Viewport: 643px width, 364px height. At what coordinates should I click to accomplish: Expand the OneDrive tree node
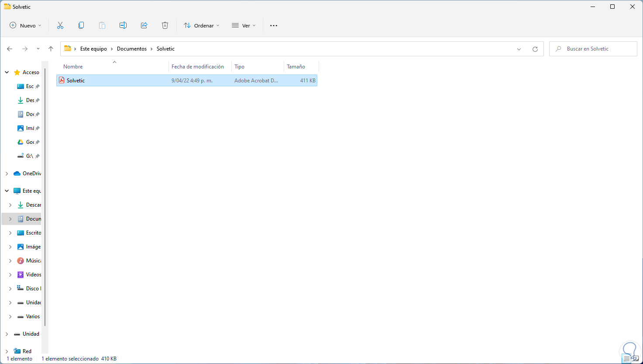click(x=7, y=173)
